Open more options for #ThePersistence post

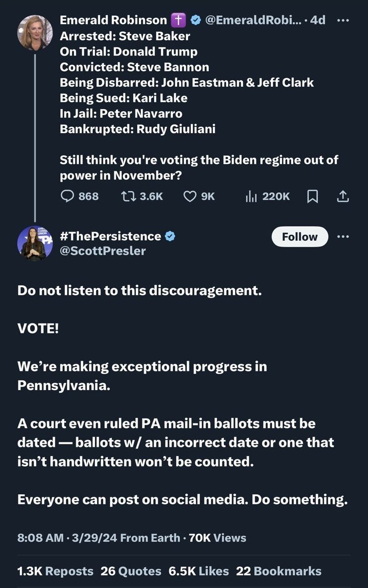(344, 236)
